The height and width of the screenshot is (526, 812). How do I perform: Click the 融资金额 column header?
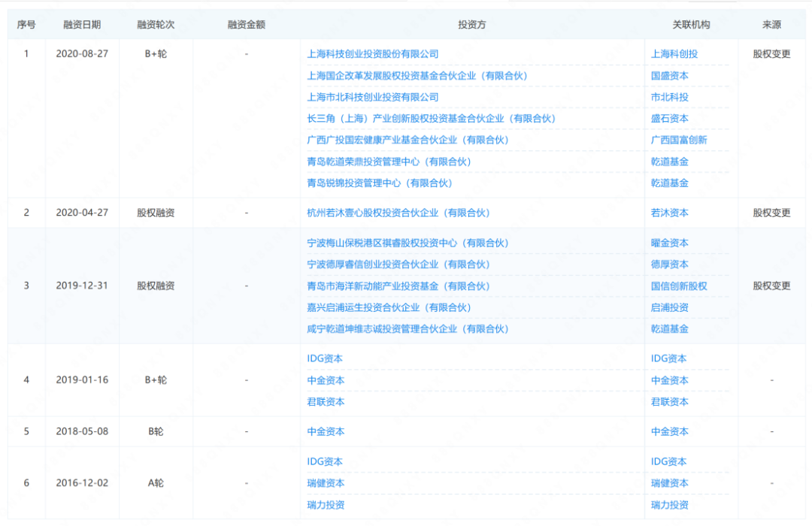(x=247, y=24)
